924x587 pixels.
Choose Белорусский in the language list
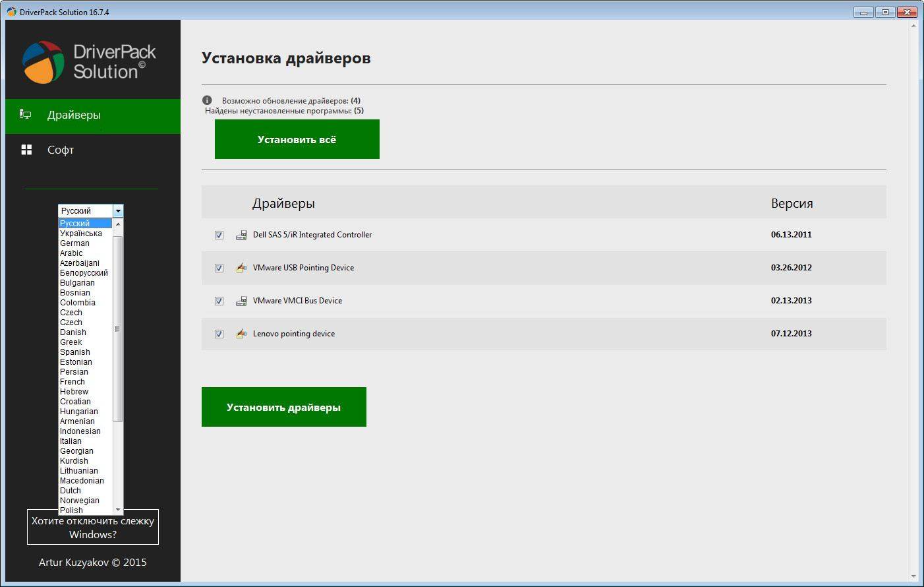coord(86,272)
